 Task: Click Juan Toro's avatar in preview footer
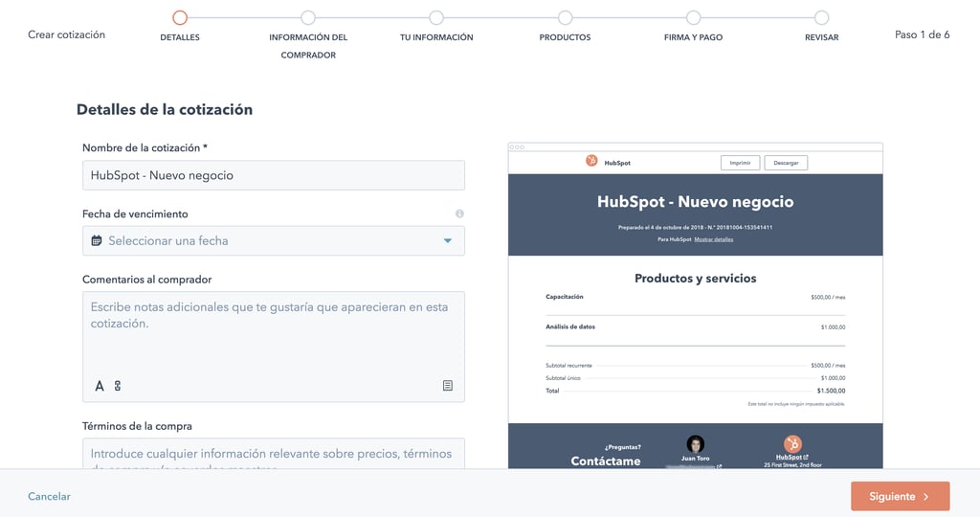click(695, 444)
